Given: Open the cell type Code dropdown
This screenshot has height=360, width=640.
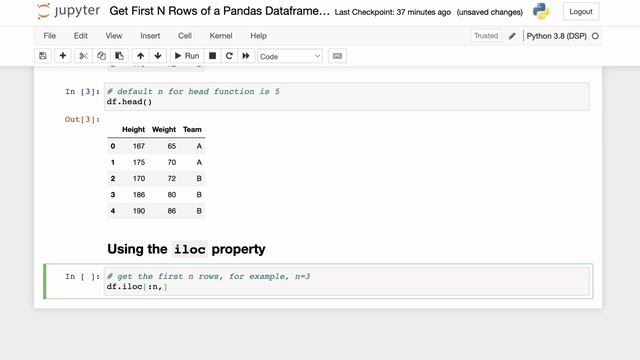Looking at the screenshot, I should [290, 56].
